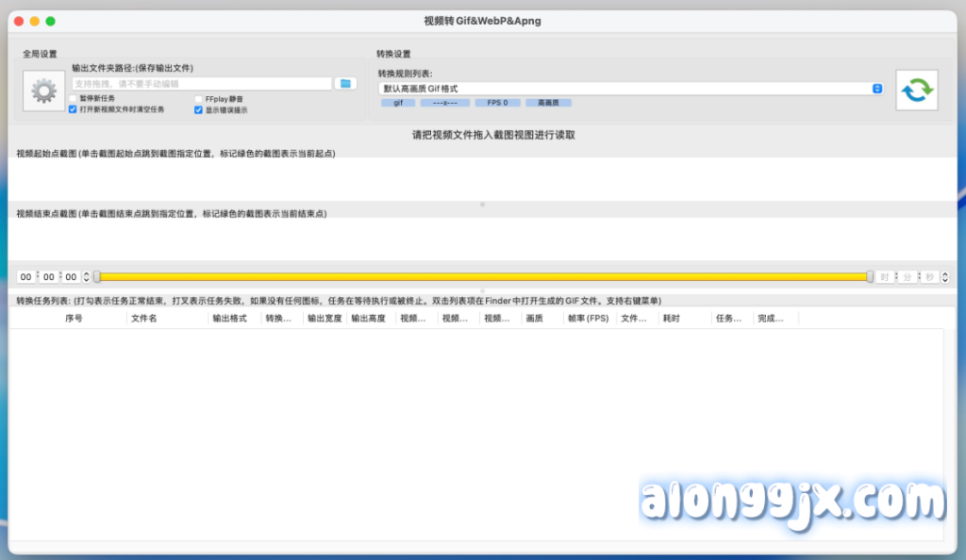The height and width of the screenshot is (560, 966).
Task: Open global settings via the gear icon
Action: pyautogui.click(x=43, y=91)
